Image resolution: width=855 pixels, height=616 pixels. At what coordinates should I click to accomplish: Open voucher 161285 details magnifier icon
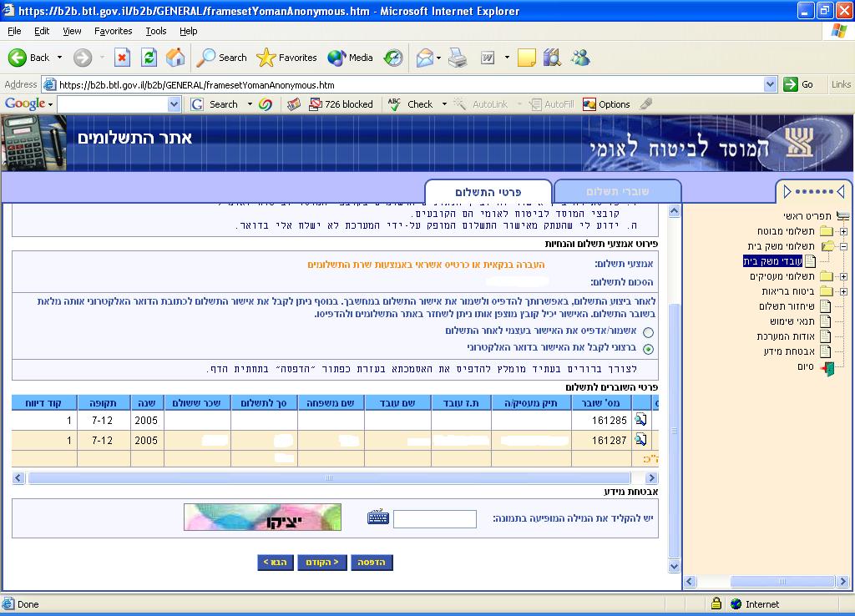640,419
